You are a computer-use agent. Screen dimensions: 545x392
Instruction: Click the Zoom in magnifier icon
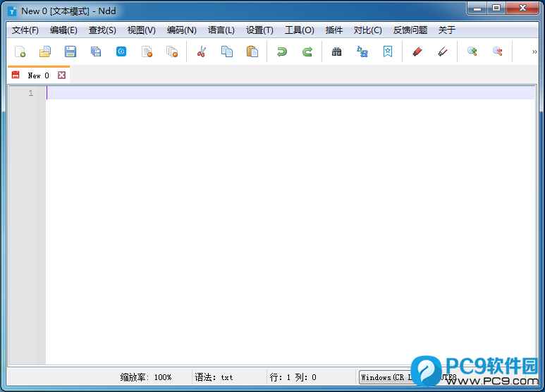coord(472,51)
